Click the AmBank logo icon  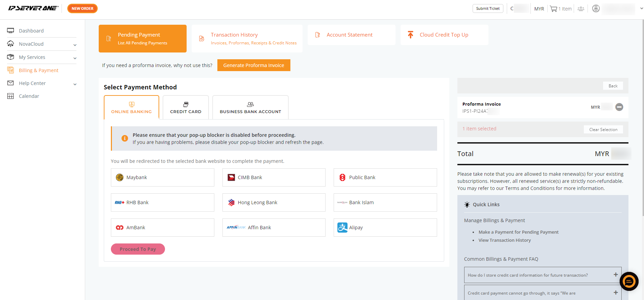pos(120,228)
